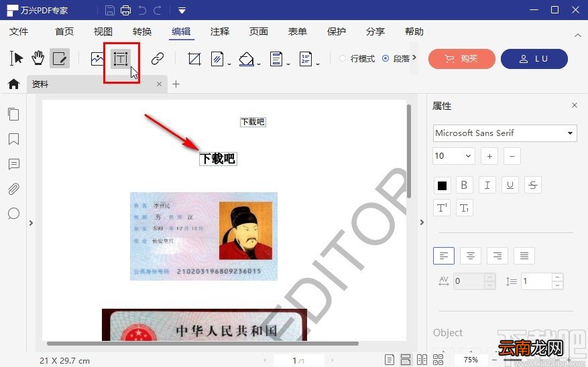Click the link chain tool
Image resolution: width=588 pixels, height=367 pixels.
coord(158,59)
